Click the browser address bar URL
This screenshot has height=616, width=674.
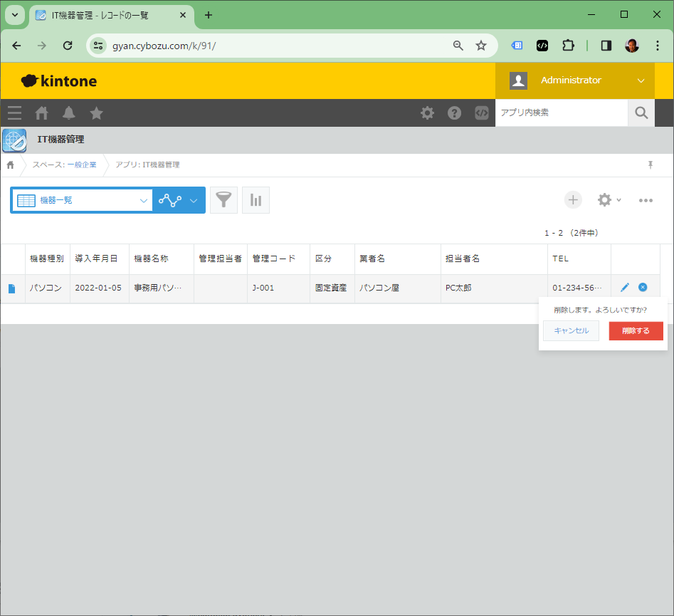164,46
